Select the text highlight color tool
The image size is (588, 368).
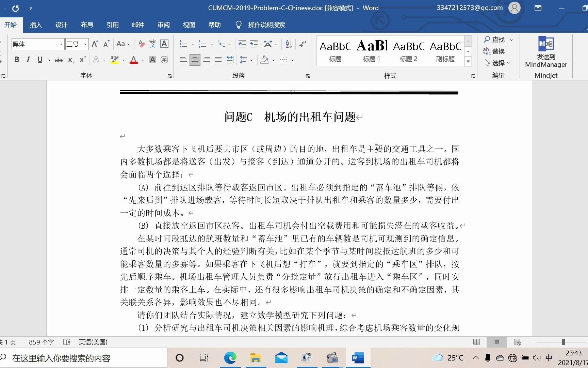click(x=114, y=59)
